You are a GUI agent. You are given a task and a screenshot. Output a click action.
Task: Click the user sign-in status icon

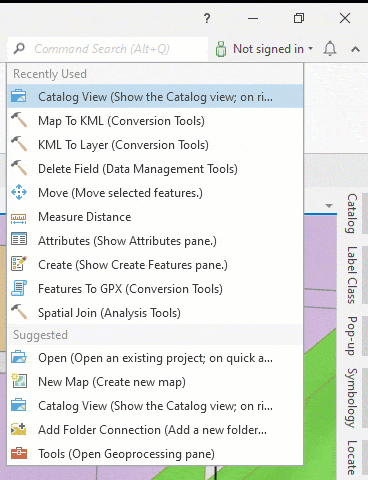tap(221, 49)
